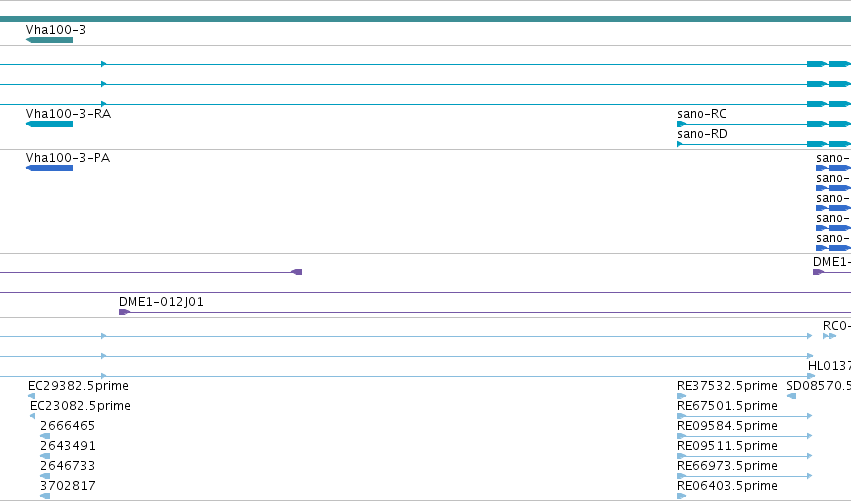
Task: Click the 2666465 feature label
Action: coord(67,426)
